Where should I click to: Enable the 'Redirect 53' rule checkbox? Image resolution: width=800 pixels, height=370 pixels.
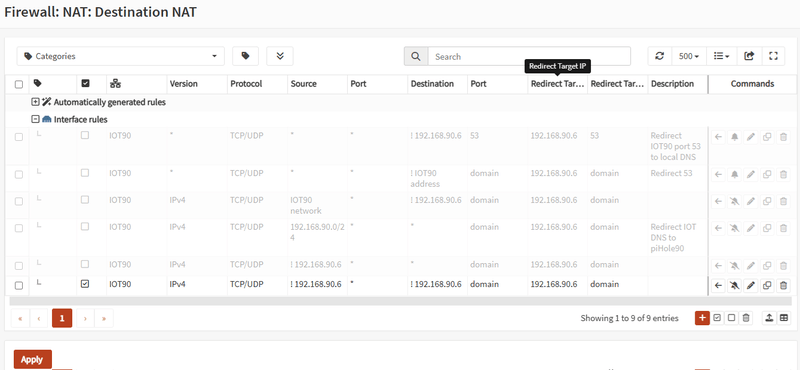[x=85, y=173]
